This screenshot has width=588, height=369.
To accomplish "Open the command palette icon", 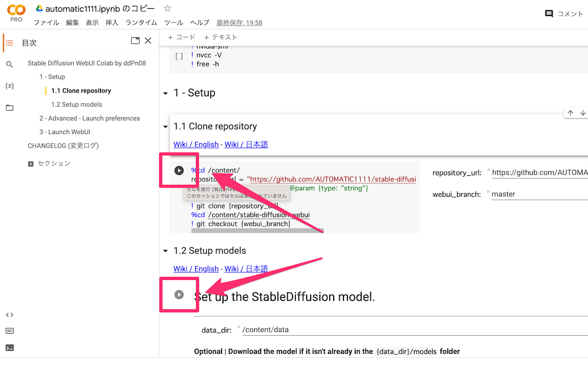I will click(x=9, y=331).
